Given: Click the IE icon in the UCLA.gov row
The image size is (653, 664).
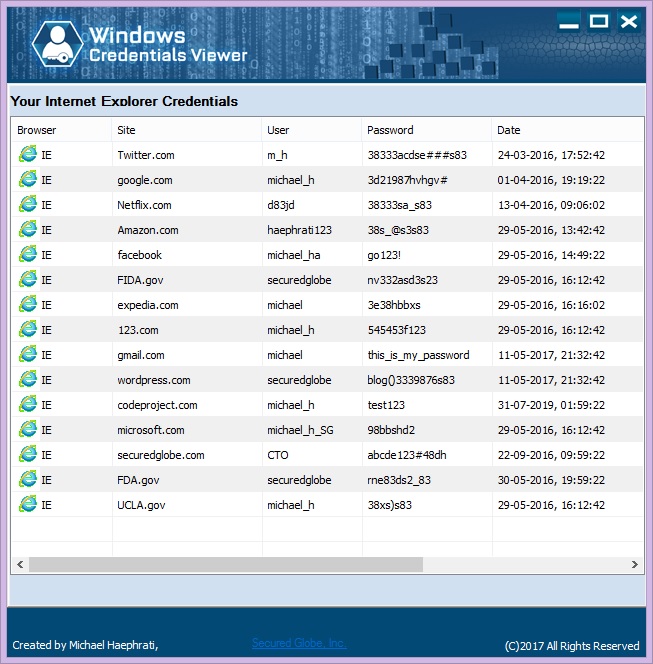Looking at the screenshot, I should tap(28, 504).
